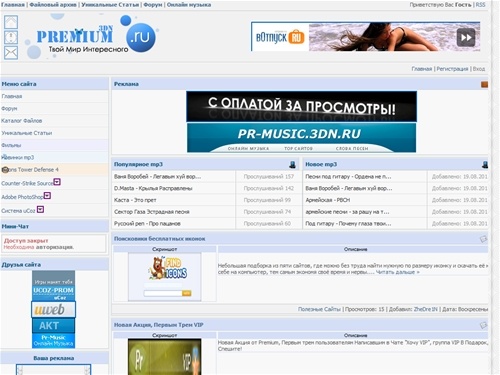
Task: Click 'Прослушиваний 157' play count cell
Action: pos(269,177)
